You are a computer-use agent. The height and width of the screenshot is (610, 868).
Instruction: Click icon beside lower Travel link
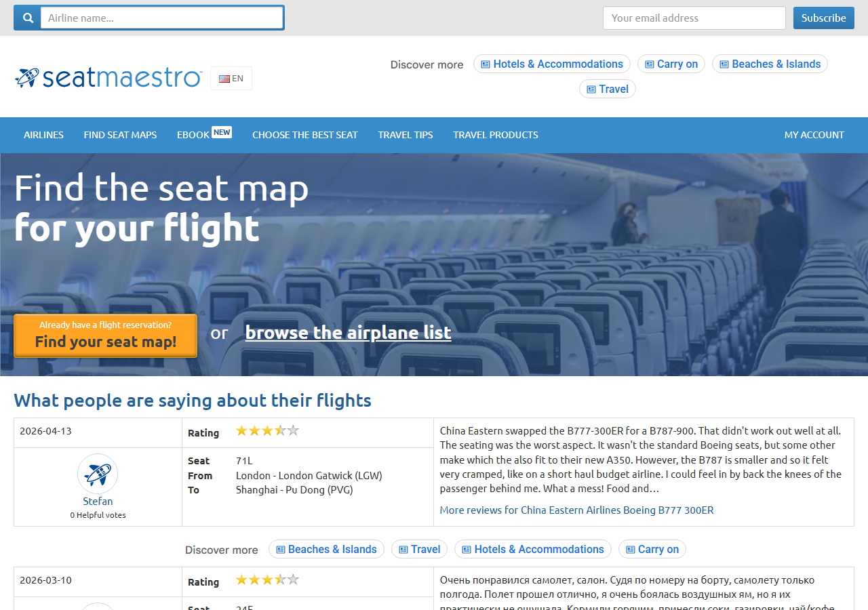pyautogui.click(x=403, y=550)
